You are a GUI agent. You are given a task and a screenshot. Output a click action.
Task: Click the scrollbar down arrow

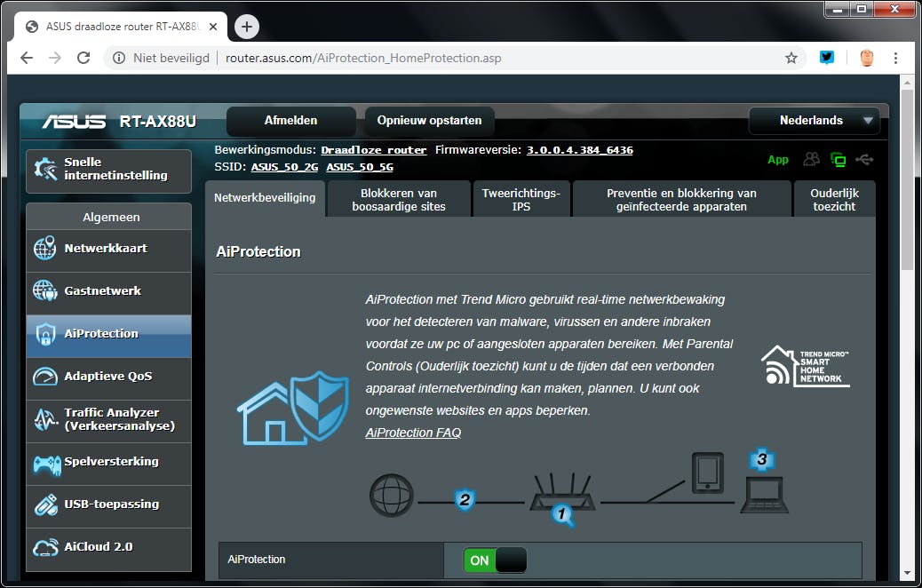pos(907,573)
